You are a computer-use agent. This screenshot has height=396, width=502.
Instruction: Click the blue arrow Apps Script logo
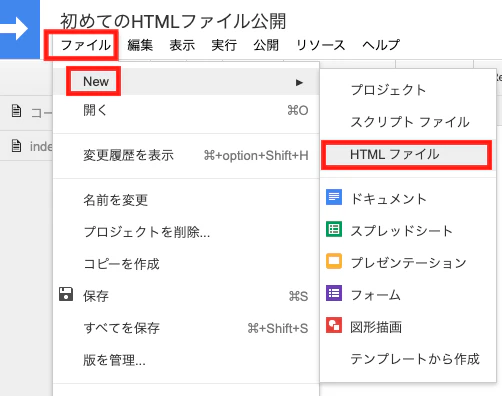[x=20, y=29]
